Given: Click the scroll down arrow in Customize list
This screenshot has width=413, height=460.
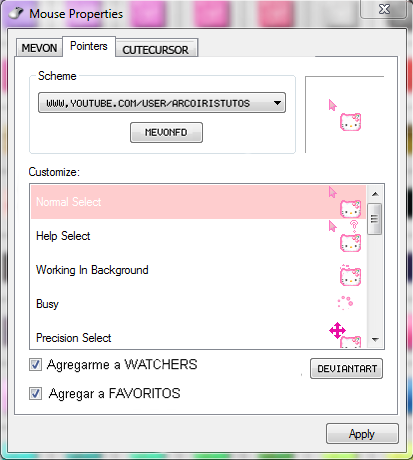Looking at the screenshot, I should click(375, 340).
